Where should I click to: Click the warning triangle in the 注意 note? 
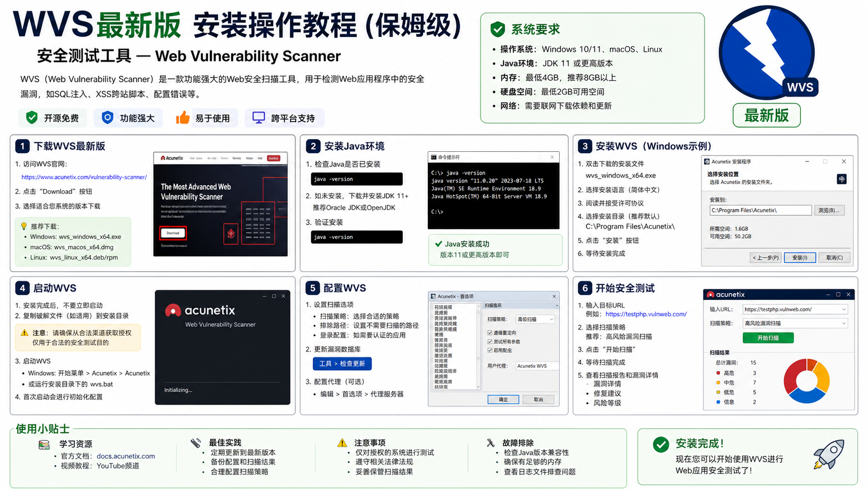[24, 333]
